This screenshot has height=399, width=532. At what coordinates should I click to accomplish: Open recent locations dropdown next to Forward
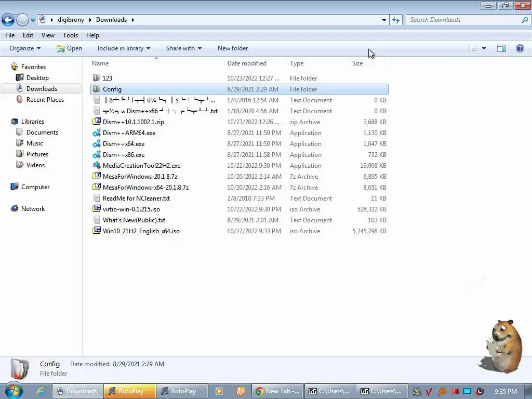pyautogui.click(x=33, y=20)
